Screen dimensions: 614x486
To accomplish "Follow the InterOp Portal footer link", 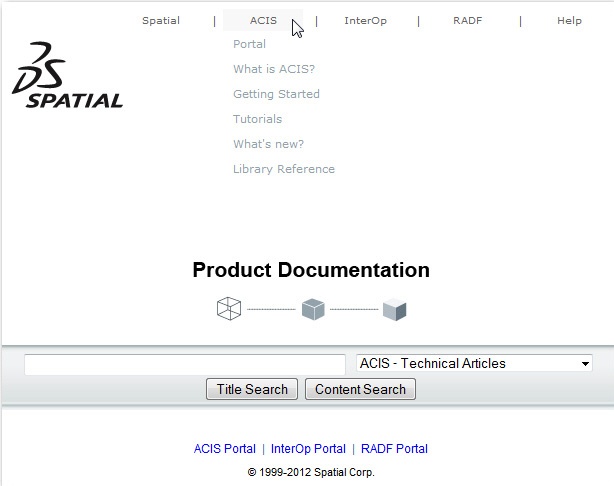I will pos(308,449).
